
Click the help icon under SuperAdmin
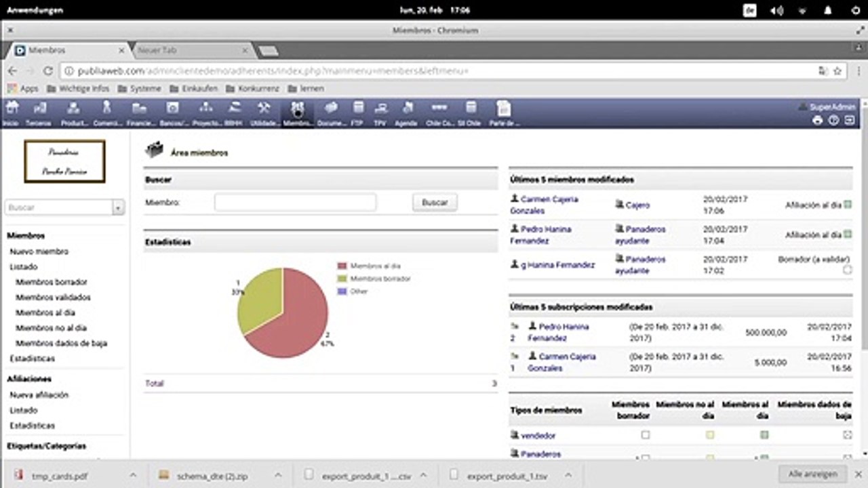834,120
